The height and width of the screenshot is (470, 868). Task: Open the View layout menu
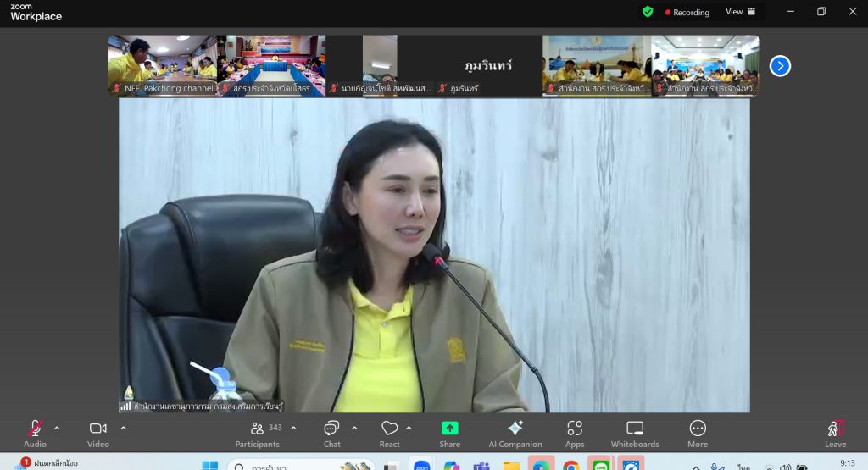point(740,12)
